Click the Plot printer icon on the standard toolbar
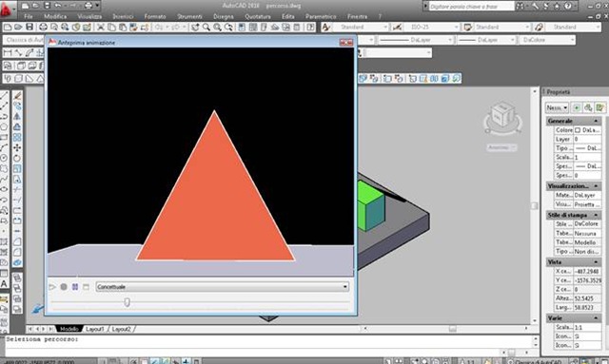This screenshot has width=609, height=364. (43, 27)
